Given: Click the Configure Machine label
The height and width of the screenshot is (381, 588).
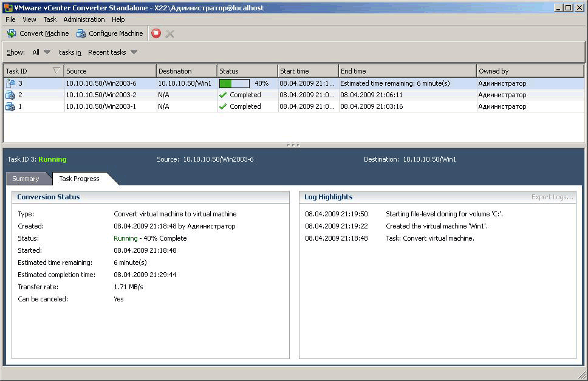Looking at the screenshot, I should point(116,33).
